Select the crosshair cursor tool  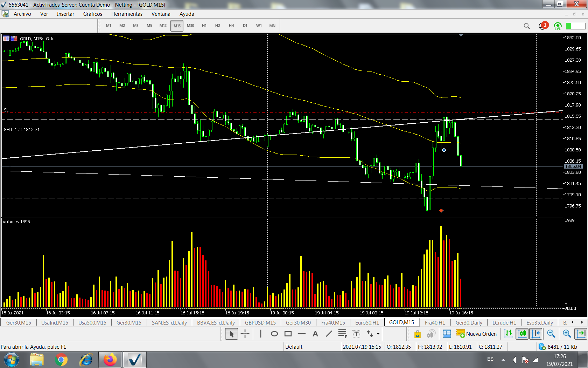pyautogui.click(x=245, y=334)
